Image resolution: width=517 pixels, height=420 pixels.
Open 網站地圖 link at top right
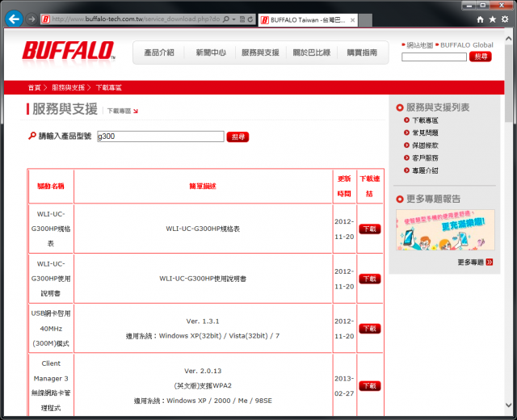click(419, 45)
